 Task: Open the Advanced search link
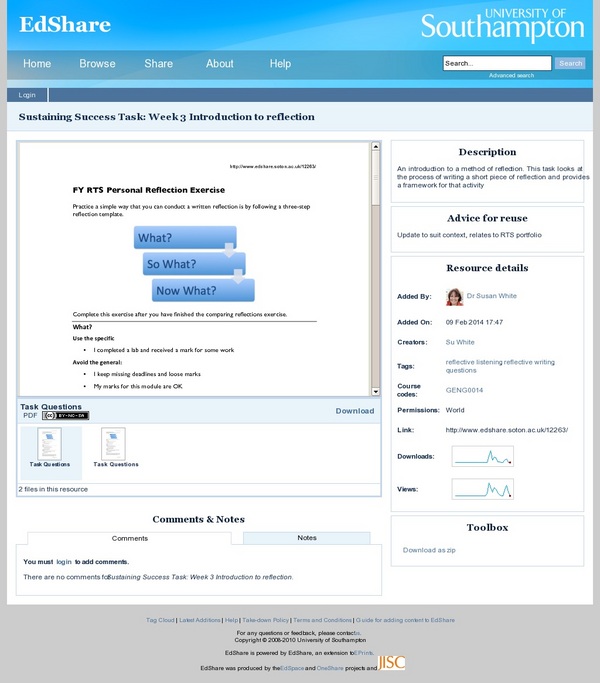[511, 76]
